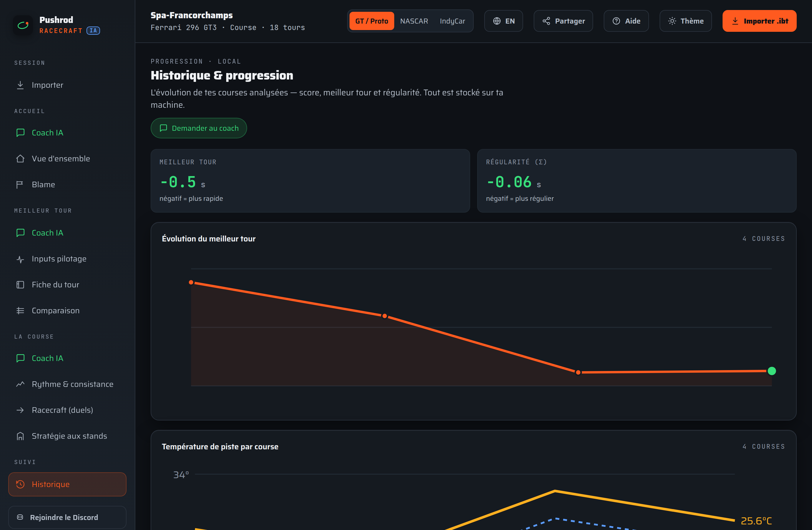Click the Spa-Francorchamps track title
The width and height of the screenshot is (812, 530).
[x=192, y=15]
